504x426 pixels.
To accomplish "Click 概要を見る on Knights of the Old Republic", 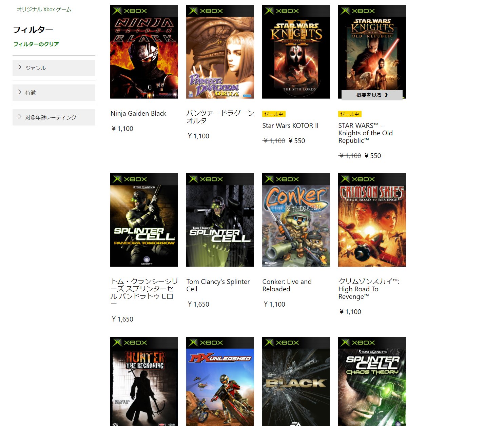I will coord(372,95).
